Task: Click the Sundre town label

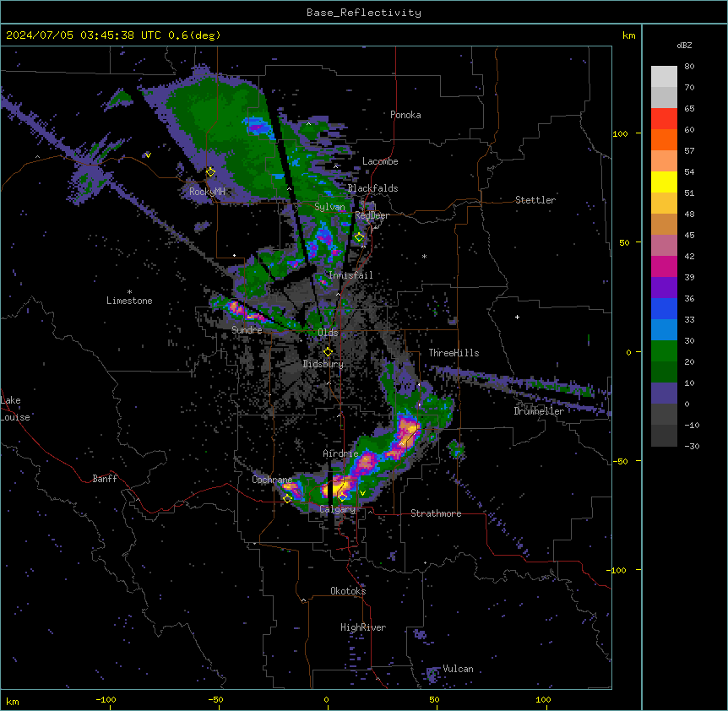Action: 247,330
